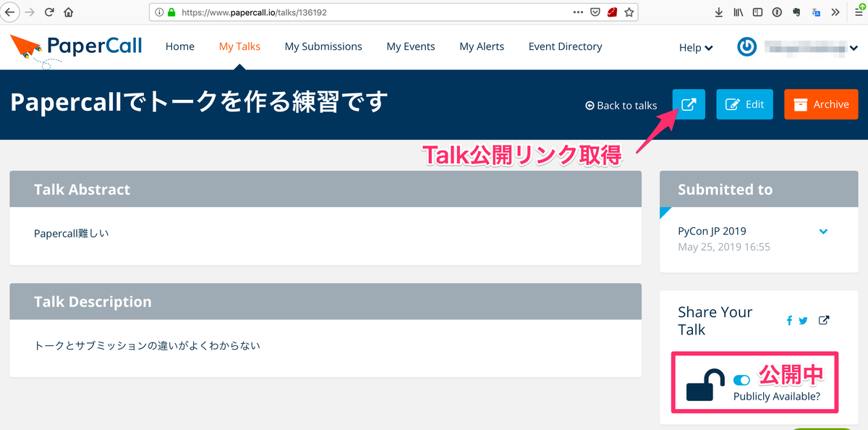Screen dimensions: 868x430
Task: Open My Submissions nav item
Action: point(323,46)
